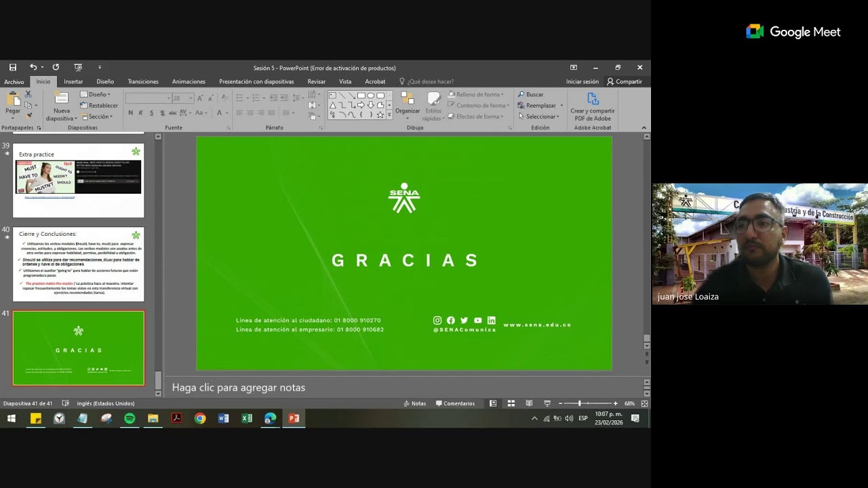
Task: Save the presentation with the floppy disk icon
Action: pyautogui.click(x=13, y=68)
